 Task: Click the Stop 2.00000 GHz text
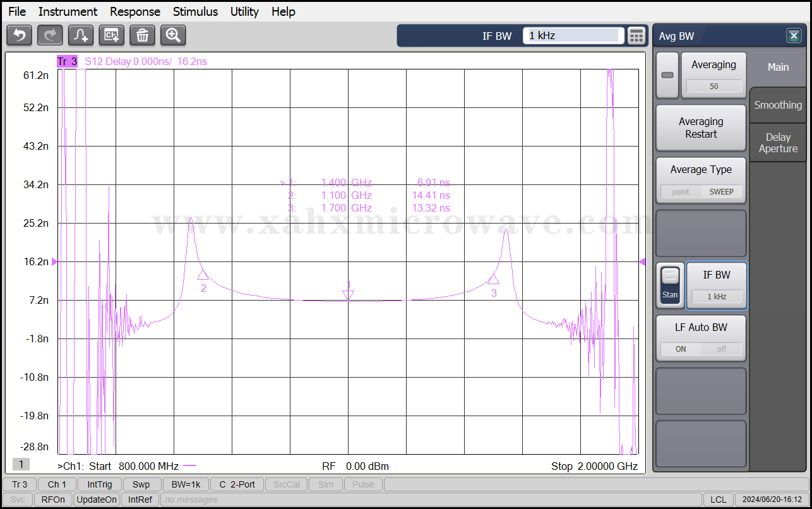click(594, 466)
